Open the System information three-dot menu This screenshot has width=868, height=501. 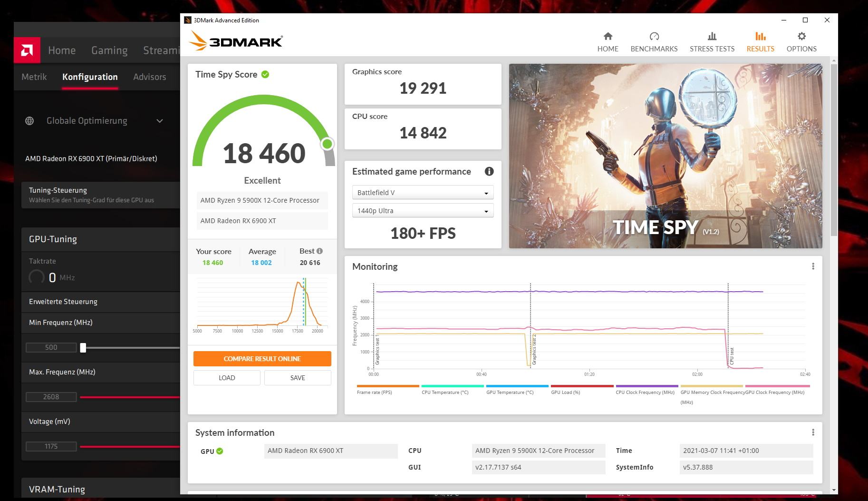(813, 432)
